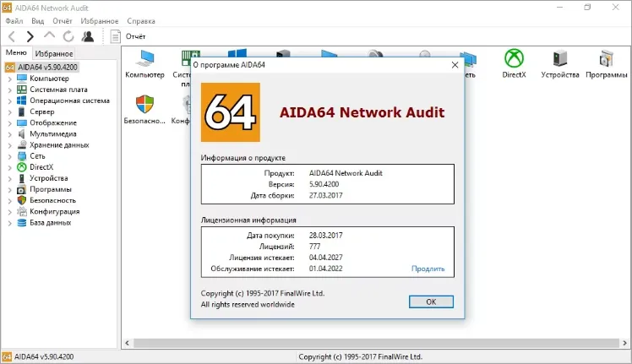Click the Компьютер monitor icon in tree

22,79
